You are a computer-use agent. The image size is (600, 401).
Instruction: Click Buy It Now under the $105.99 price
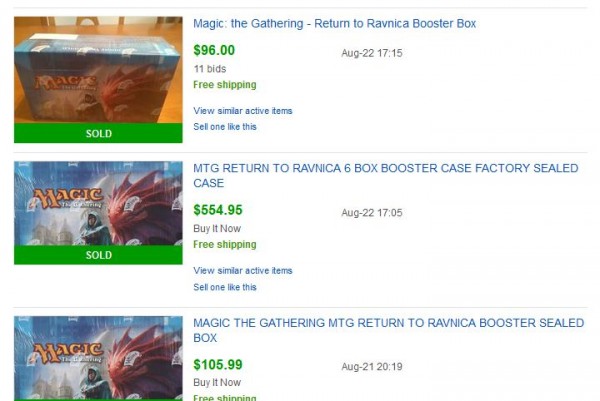(x=217, y=382)
